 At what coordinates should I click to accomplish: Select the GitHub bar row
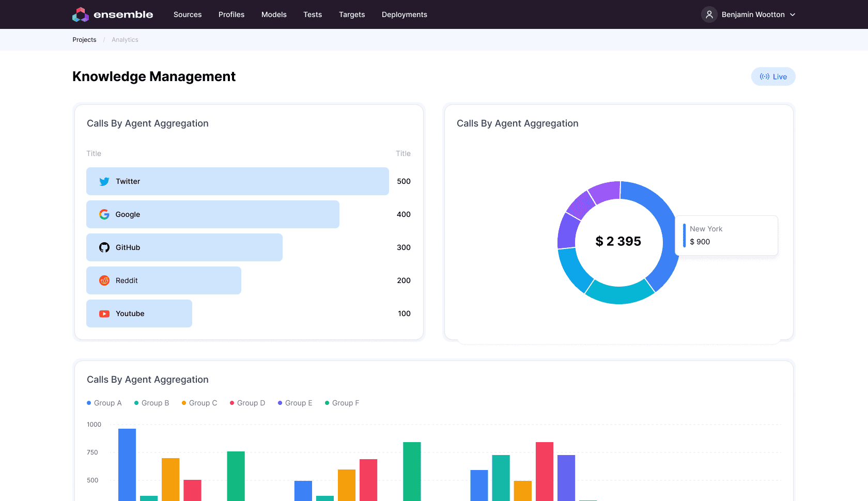184,247
